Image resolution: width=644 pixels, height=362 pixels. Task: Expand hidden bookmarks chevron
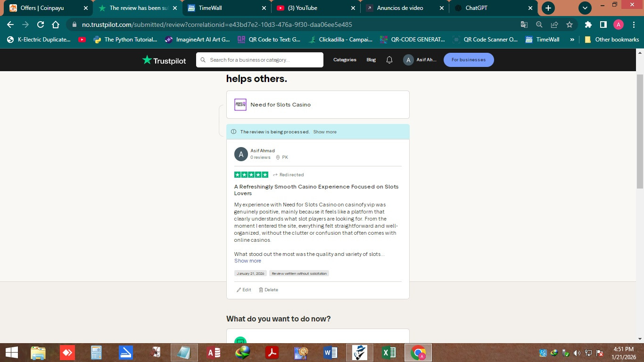(x=572, y=40)
